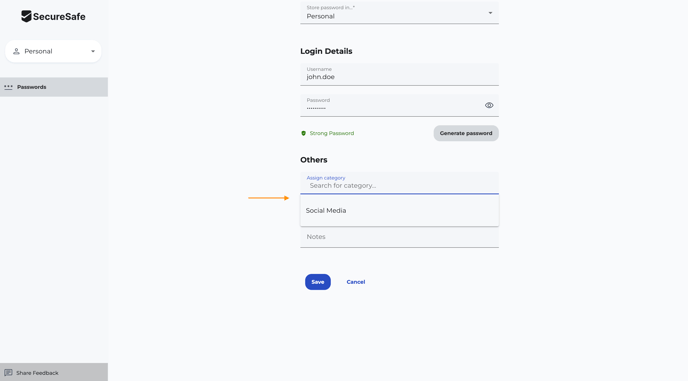This screenshot has height=381, width=688.
Task: Open the Store password in dropdown
Action: click(x=399, y=12)
